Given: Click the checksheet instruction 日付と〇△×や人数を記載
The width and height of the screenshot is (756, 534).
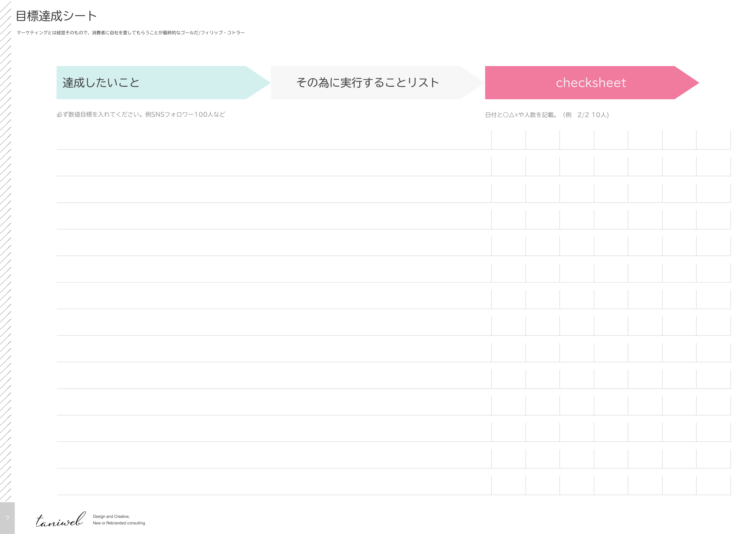Looking at the screenshot, I should pyautogui.click(x=547, y=115).
